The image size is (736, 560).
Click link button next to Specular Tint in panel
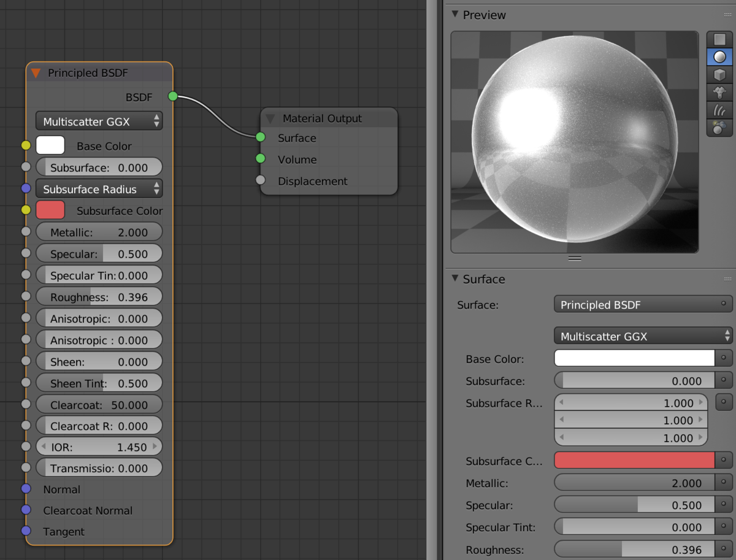tap(724, 526)
